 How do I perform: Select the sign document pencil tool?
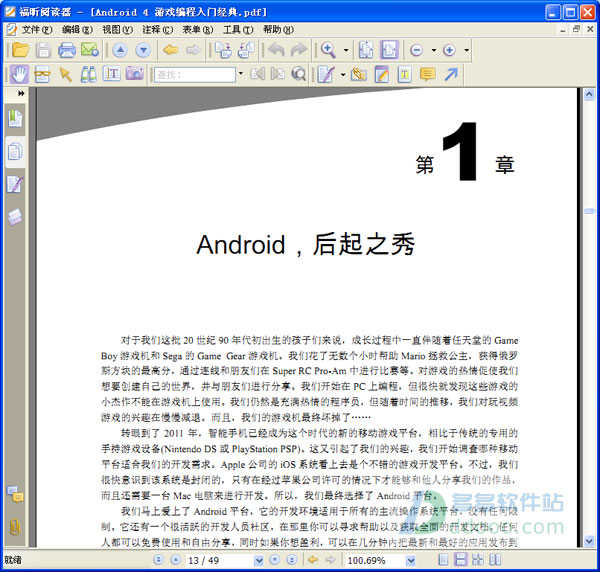click(326, 74)
